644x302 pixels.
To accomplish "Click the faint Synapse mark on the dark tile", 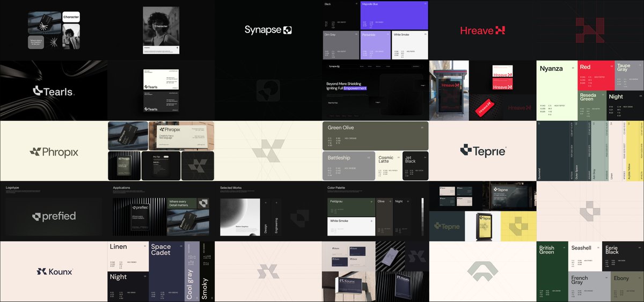I will (x=268, y=90).
